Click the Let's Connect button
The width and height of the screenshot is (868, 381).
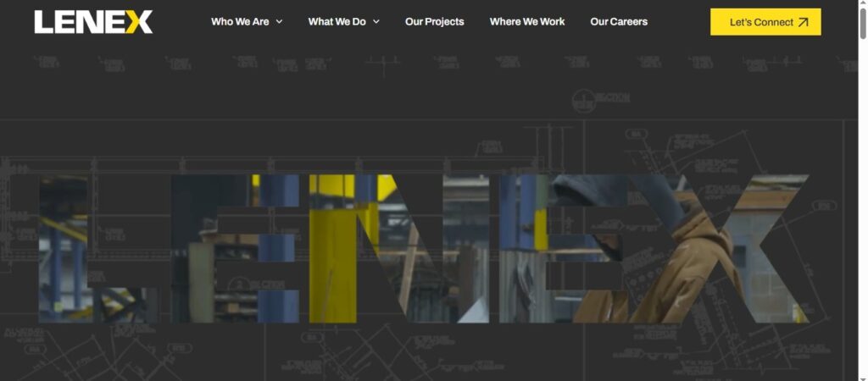(765, 22)
